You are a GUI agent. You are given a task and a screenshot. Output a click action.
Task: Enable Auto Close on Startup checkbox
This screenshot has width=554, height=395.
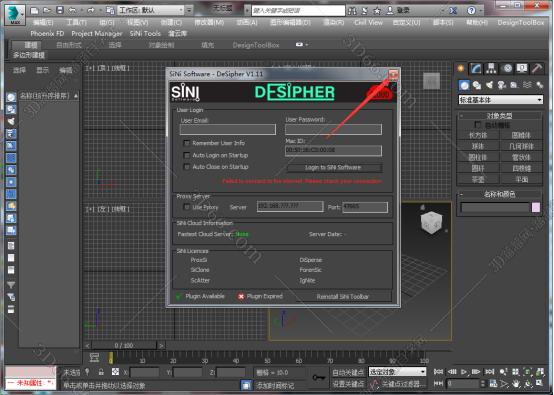pyautogui.click(x=187, y=167)
